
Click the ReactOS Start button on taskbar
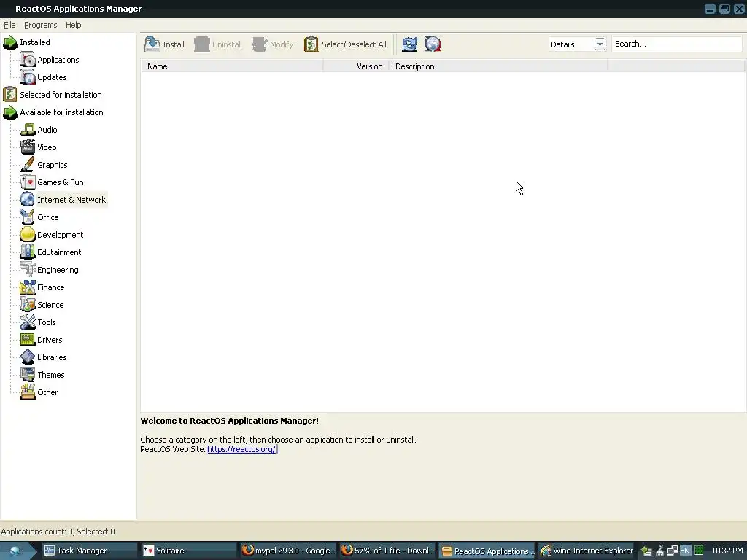click(16, 551)
